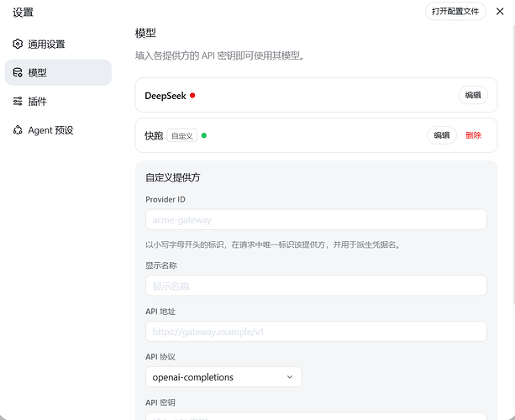Focus the Provider ID input field

[316, 220]
